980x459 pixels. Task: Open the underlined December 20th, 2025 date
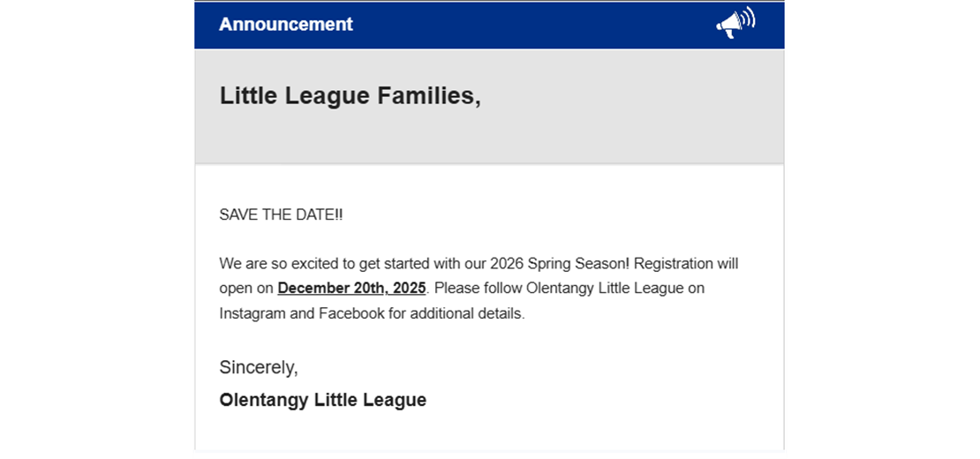351,289
